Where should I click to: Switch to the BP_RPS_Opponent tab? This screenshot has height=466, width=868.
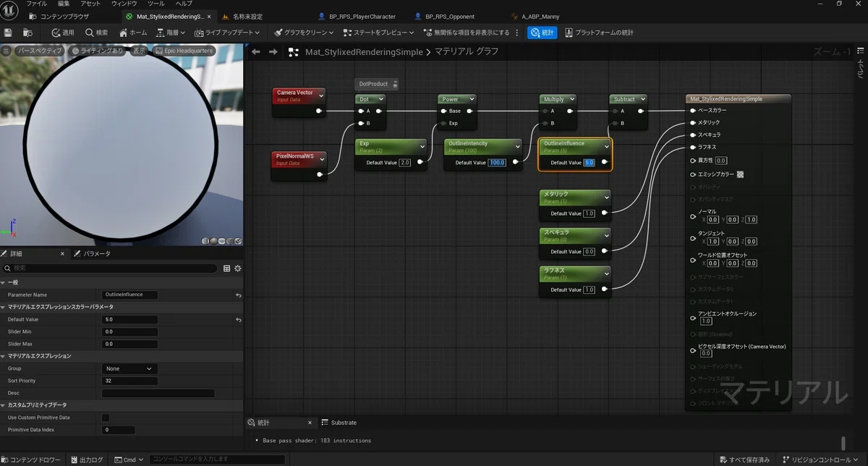pos(445,16)
